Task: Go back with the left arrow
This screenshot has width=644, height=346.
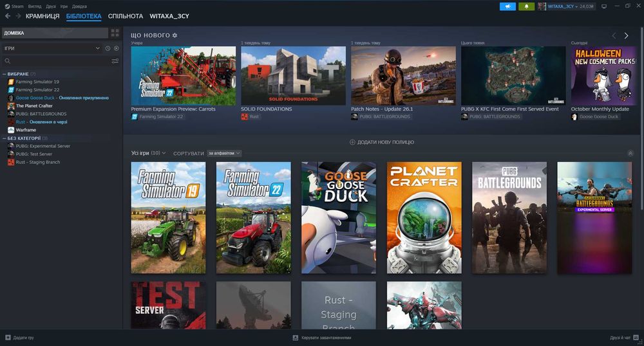Action: pos(7,16)
